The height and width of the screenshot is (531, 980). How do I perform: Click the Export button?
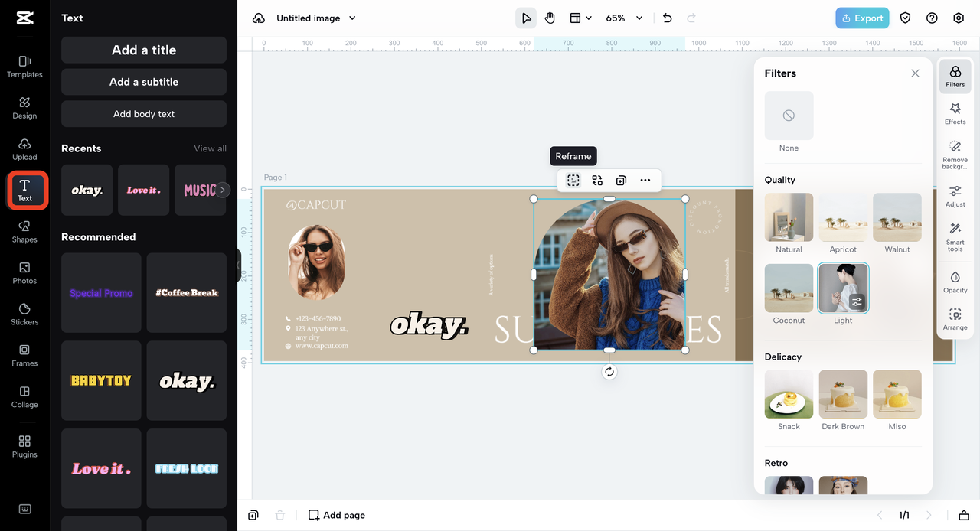tap(862, 18)
